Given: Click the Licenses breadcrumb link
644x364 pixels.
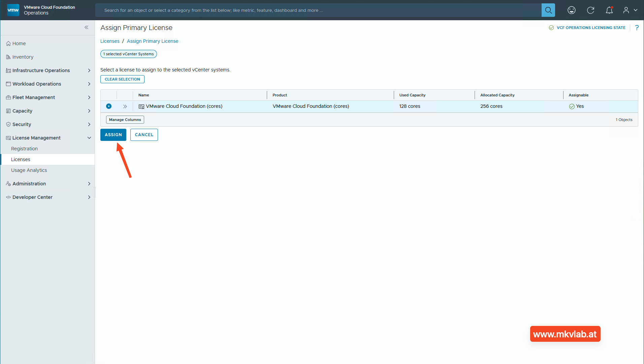Looking at the screenshot, I should pos(110,41).
